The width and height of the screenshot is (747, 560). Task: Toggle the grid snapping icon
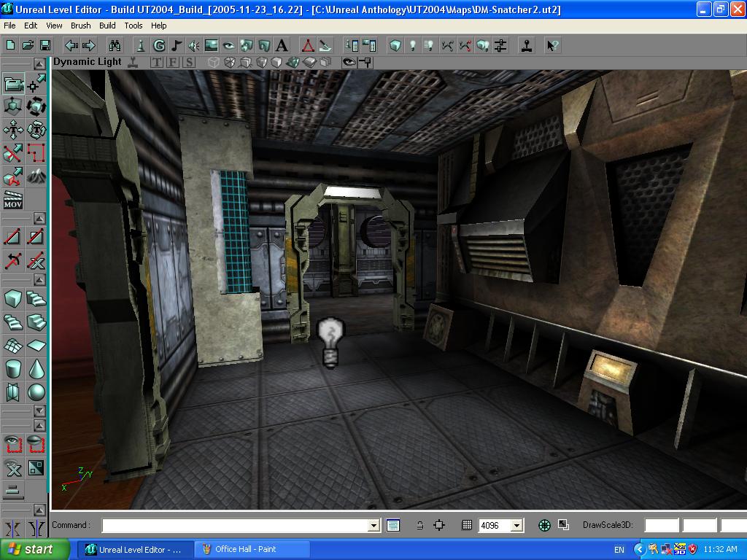point(467,525)
